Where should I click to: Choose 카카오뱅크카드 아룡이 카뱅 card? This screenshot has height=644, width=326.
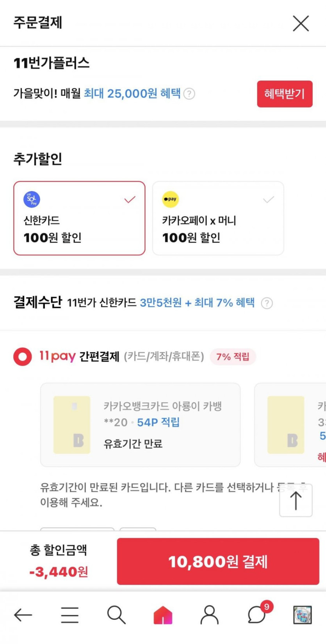click(140, 425)
